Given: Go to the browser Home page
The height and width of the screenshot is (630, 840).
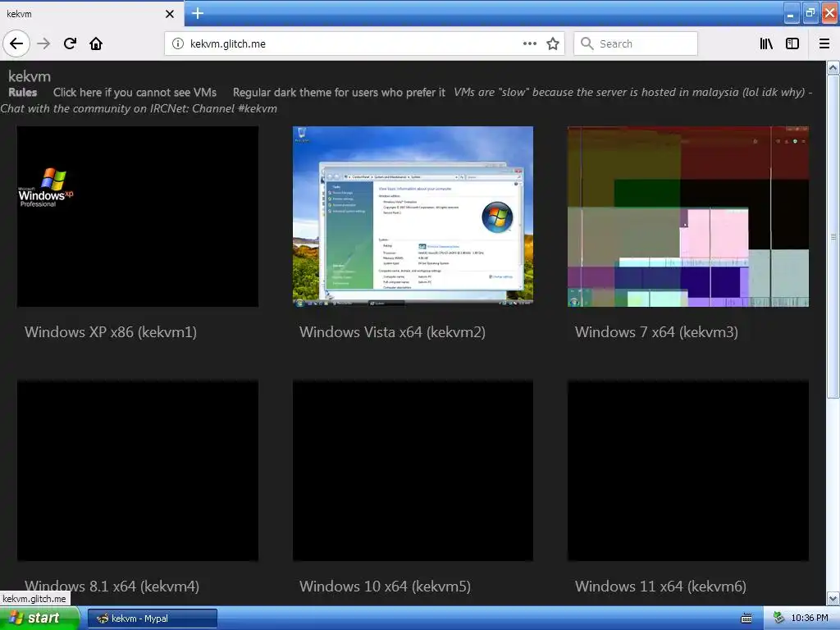Looking at the screenshot, I should pyautogui.click(x=96, y=43).
